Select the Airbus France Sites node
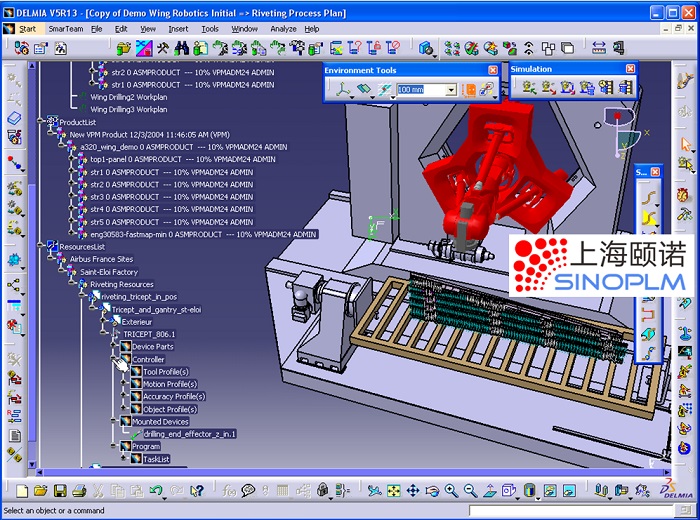The height and width of the screenshot is (520, 700). (x=101, y=259)
